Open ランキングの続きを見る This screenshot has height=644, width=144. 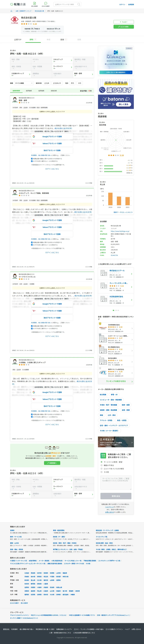click(116, 381)
